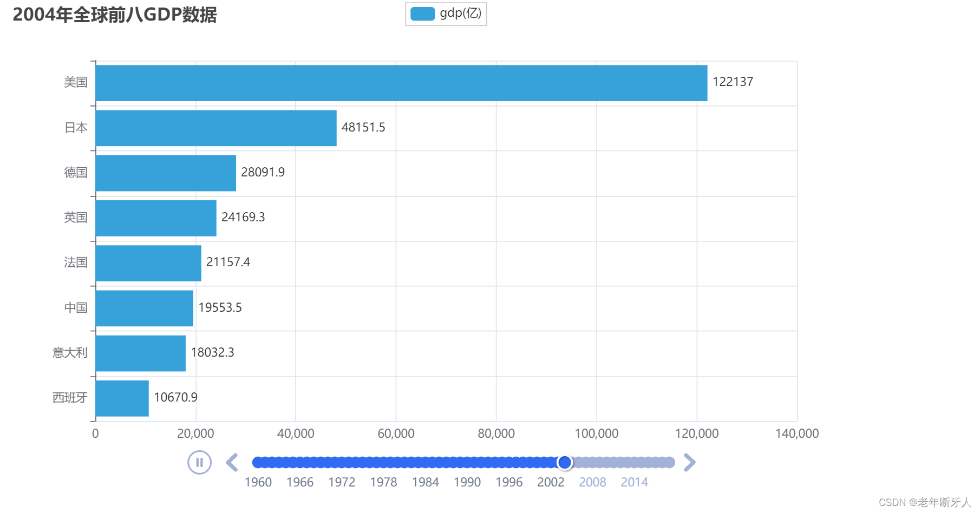Click the x-axis tick 20,000
The width and height of the screenshot is (980, 513).
(195, 433)
